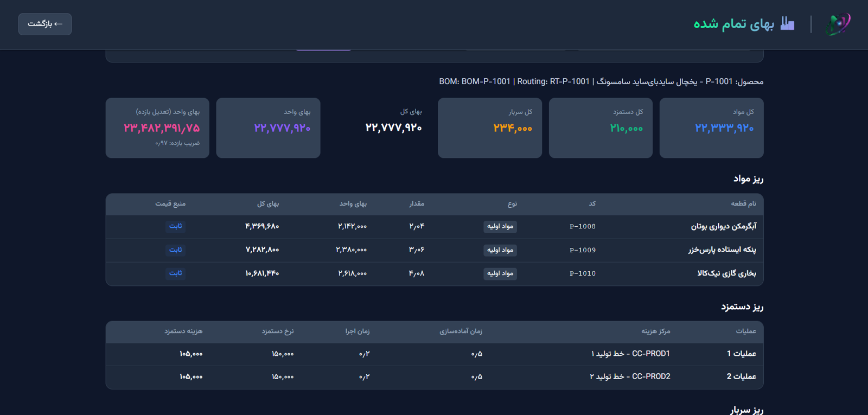Click the app logo icon in header
The image size is (868, 415).
pyautogui.click(x=838, y=24)
